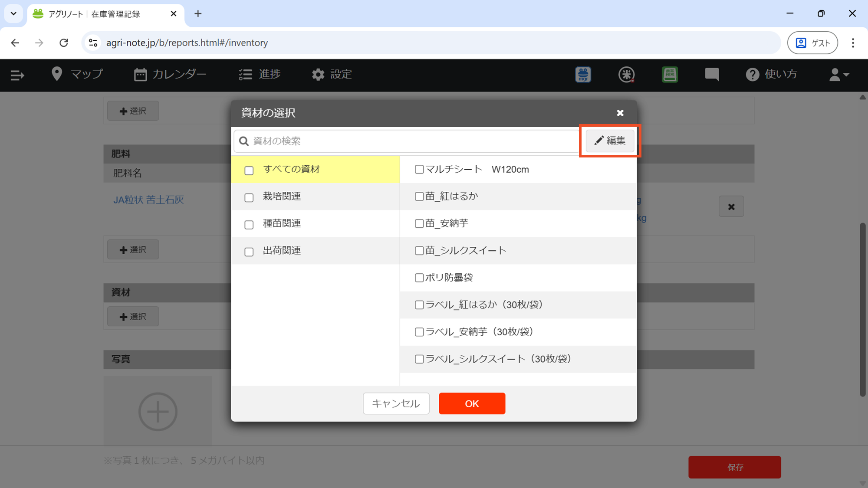Expand the user account dropdown
The width and height of the screenshot is (868, 488).
pos(839,75)
